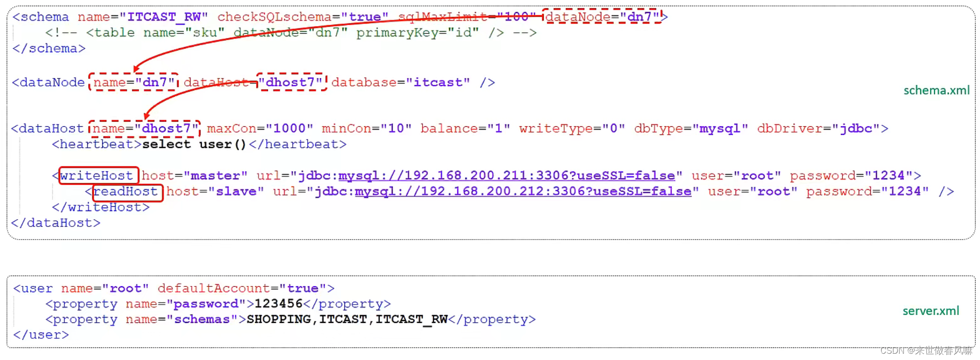Click host="slave" attribute
Screen dimensions: 980x360
[215, 192]
